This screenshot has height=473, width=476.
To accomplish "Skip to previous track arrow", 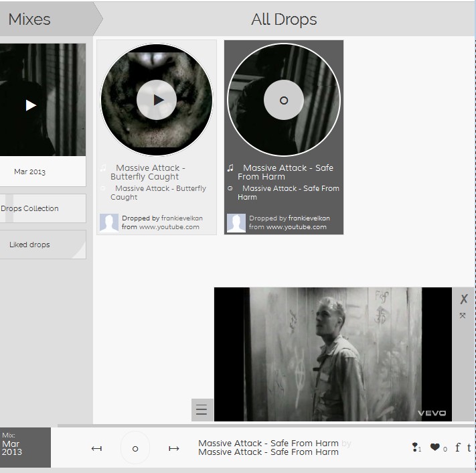I will pyautogui.click(x=96, y=448).
